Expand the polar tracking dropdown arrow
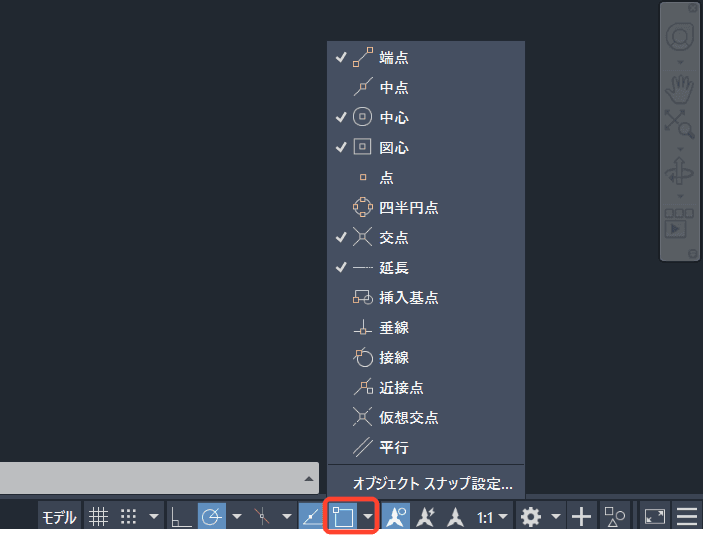The width and height of the screenshot is (703, 535). tap(237, 517)
